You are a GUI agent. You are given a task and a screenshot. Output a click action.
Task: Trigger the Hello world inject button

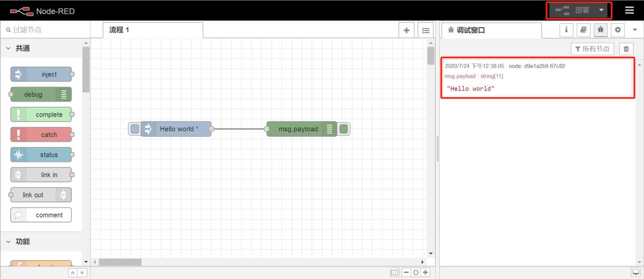[x=134, y=129]
